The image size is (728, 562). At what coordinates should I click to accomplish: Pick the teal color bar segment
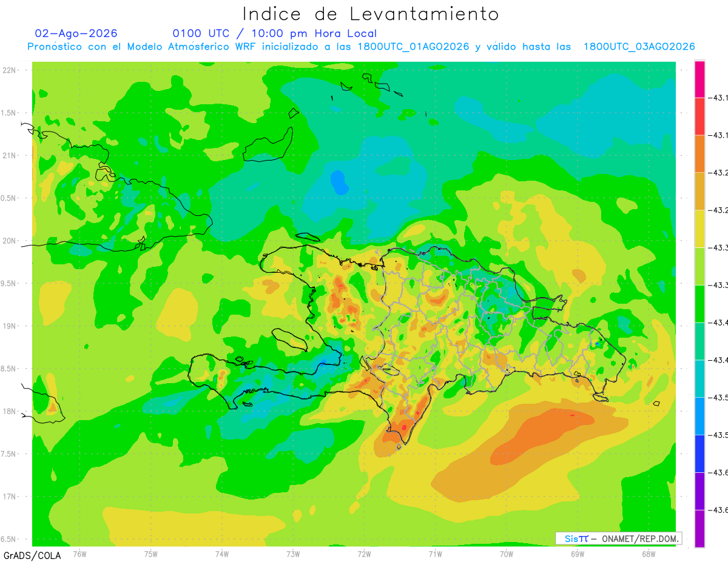point(699,379)
